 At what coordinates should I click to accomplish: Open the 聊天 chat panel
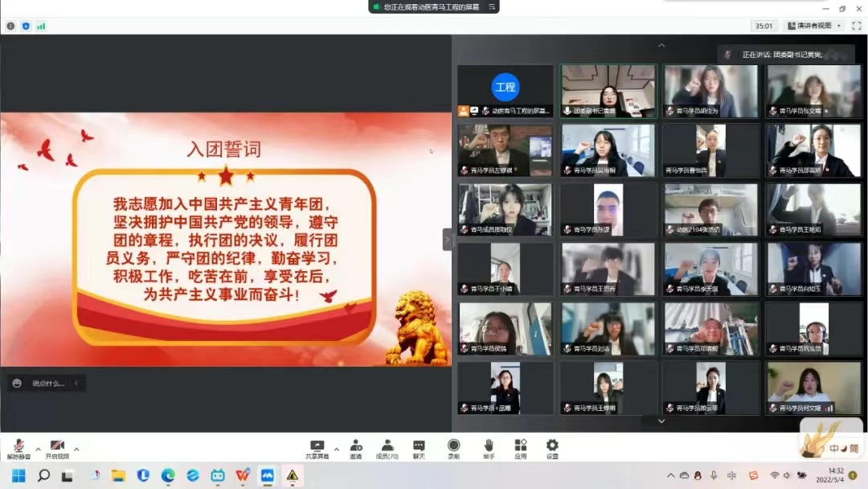click(419, 446)
